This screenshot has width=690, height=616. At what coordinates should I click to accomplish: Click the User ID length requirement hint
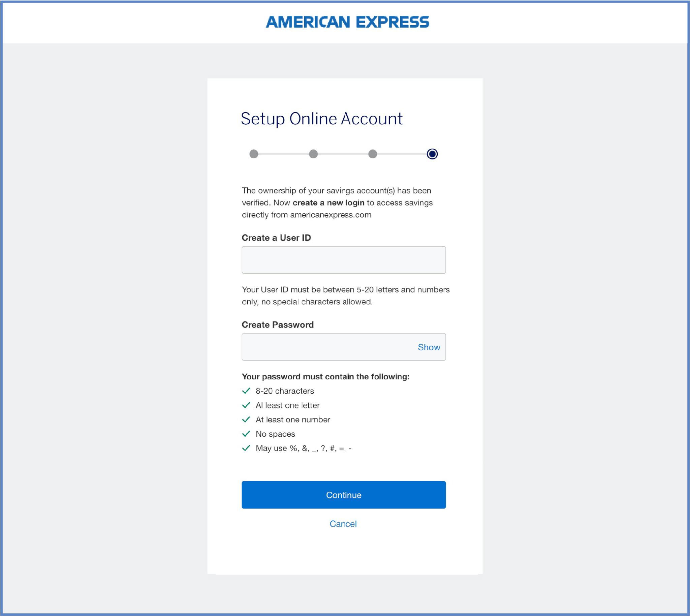click(x=345, y=296)
